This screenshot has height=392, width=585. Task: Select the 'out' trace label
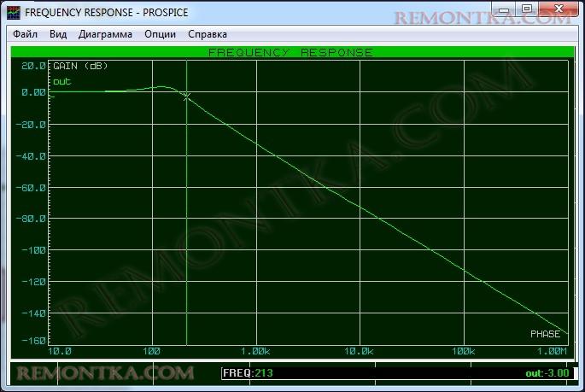62,82
